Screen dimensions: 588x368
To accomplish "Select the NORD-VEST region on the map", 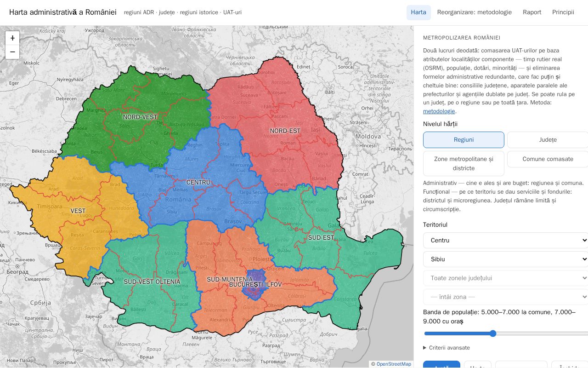I will click(x=140, y=117).
